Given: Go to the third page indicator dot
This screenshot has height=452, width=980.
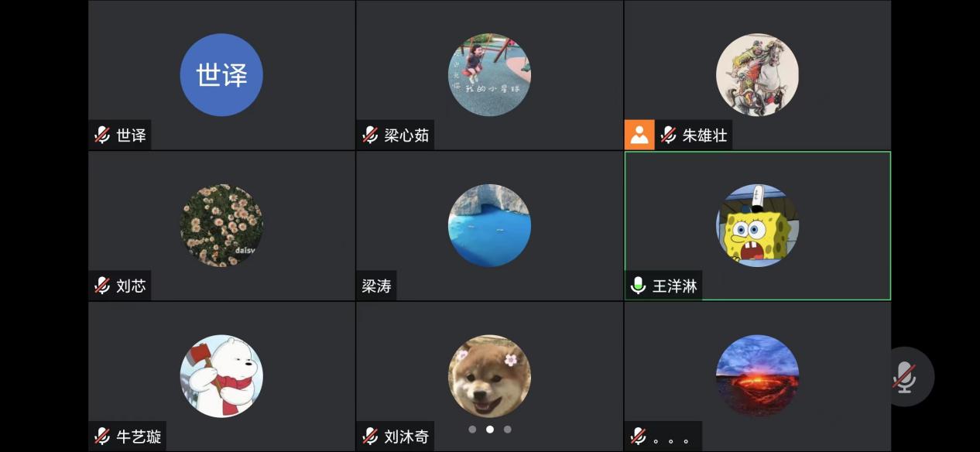Looking at the screenshot, I should [x=508, y=429].
